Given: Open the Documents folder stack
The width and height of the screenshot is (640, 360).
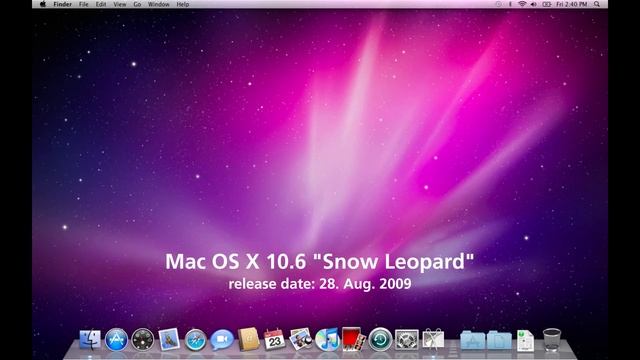Looking at the screenshot, I should [499, 340].
